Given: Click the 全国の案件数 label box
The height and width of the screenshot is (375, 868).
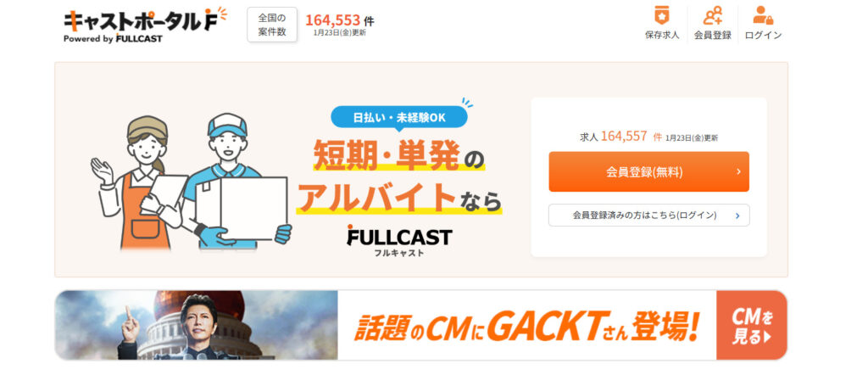Looking at the screenshot, I should pyautogui.click(x=272, y=25).
